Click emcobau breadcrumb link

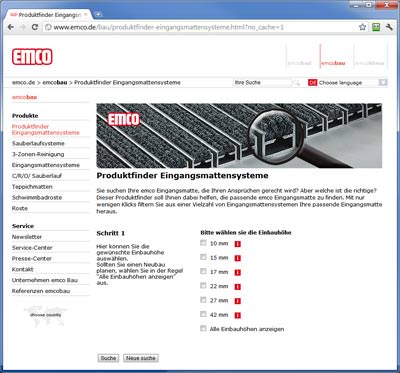coord(55,83)
